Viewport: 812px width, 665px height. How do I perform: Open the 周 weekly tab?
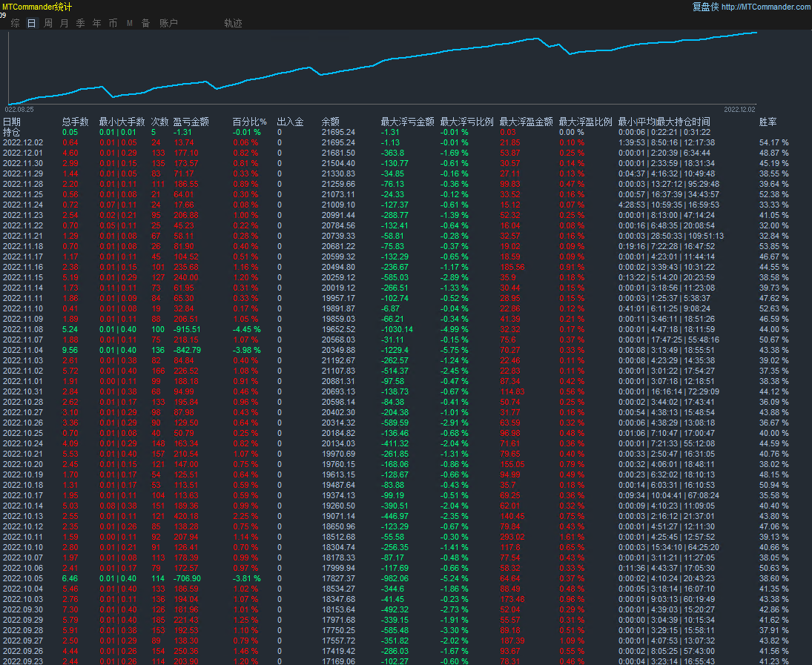(48, 23)
